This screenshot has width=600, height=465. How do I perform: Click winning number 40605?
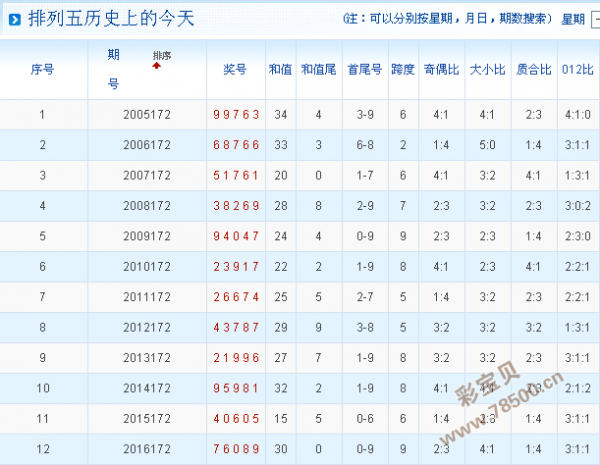pyautogui.click(x=236, y=419)
